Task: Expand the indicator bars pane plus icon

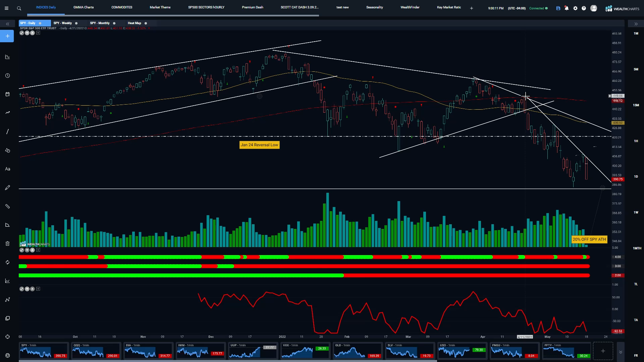Action: click(38, 250)
